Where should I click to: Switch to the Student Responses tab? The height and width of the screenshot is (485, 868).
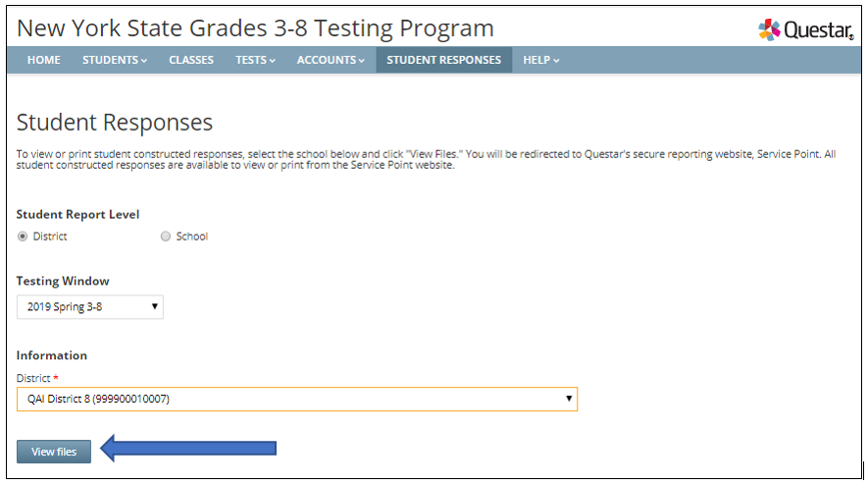444,60
